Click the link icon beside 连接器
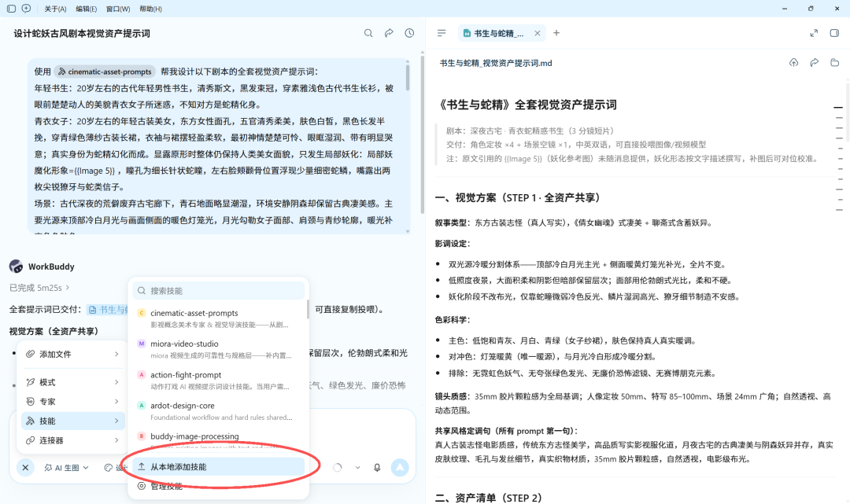This screenshot has height=504, width=850. pyautogui.click(x=31, y=440)
